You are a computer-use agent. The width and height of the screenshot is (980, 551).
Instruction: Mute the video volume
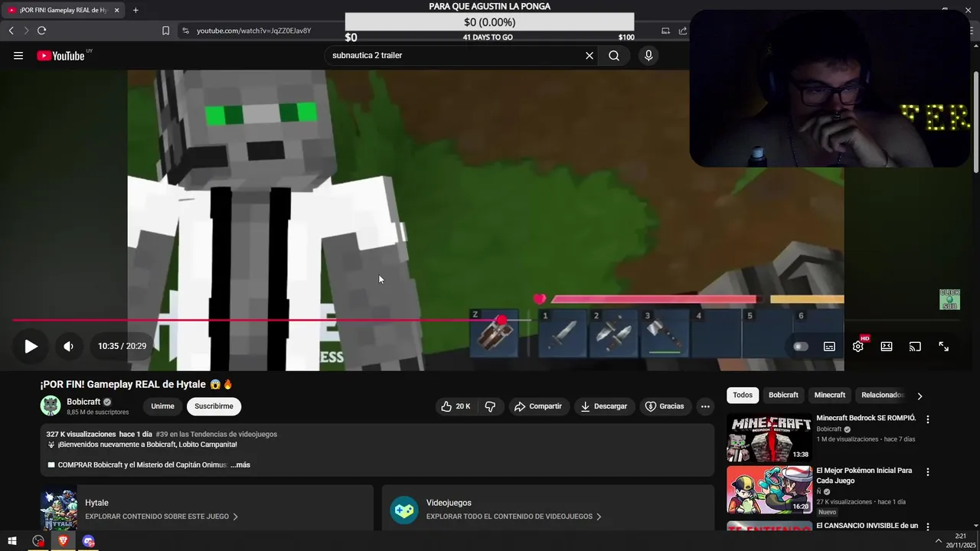(68, 346)
